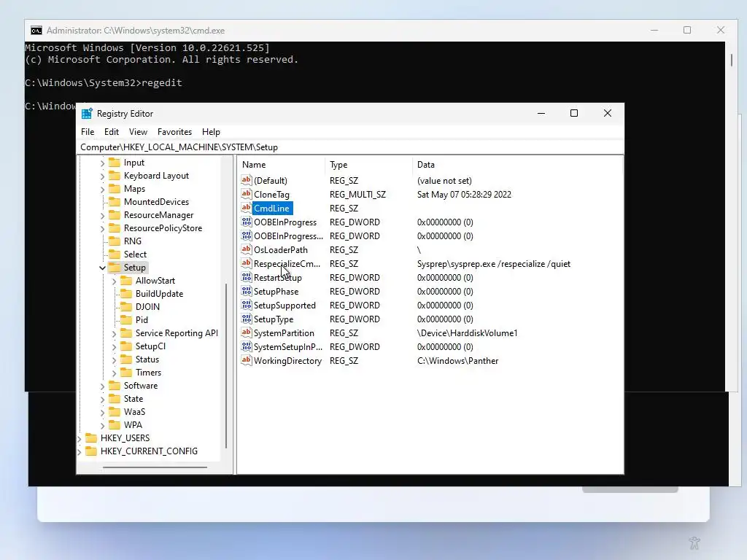Minimize the cmd.exe window
Viewport: 747px width, 560px height.
654,30
